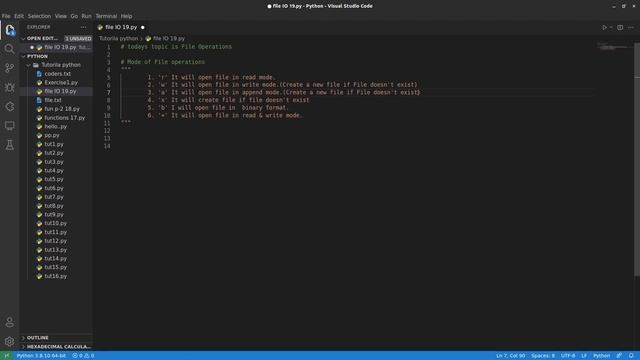
Task: Open file.txt in the explorer
Action: (x=53, y=100)
